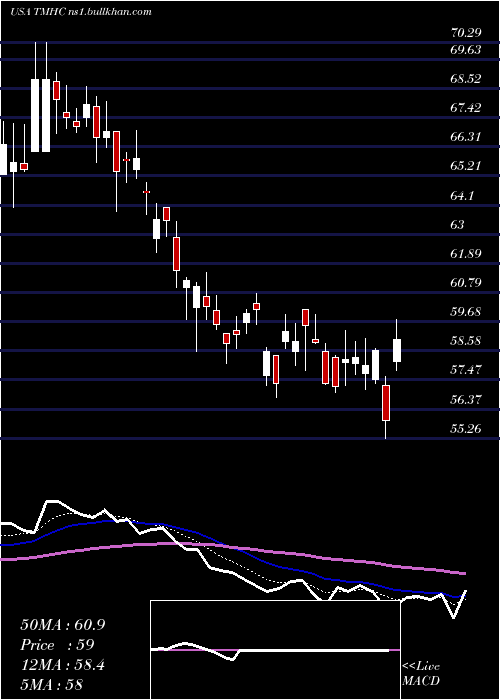This screenshot has width=500, height=700.
Task: Click the 63 price label
Action: click(x=458, y=225)
